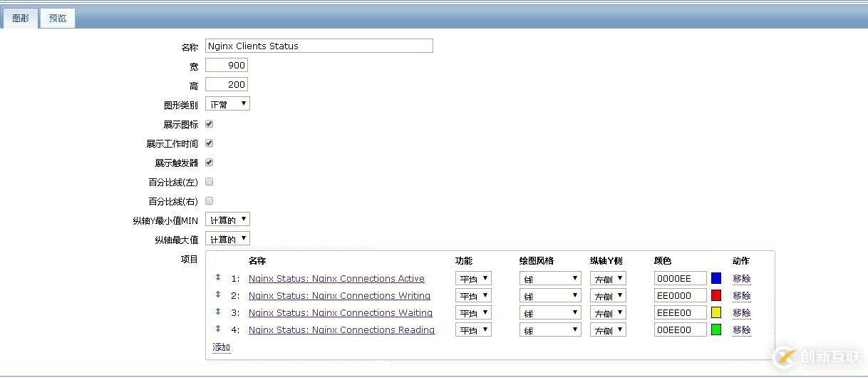
Task: Open 绘图风格 dropdown for Connections Writing
Action: [550, 295]
